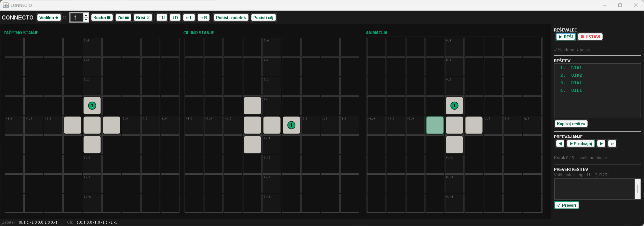Screen dimensions: 644x226
Task: Select piece 1 in the Ciljno stanje grid
Action: point(291,125)
